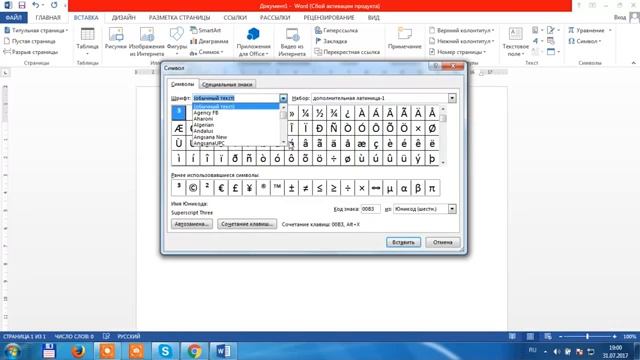Image resolution: width=640 pixels, height=360 pixels.
Task: Insert a page break (Разрыв страницы)
Action: pyautogui.click(x=31, y=52)
